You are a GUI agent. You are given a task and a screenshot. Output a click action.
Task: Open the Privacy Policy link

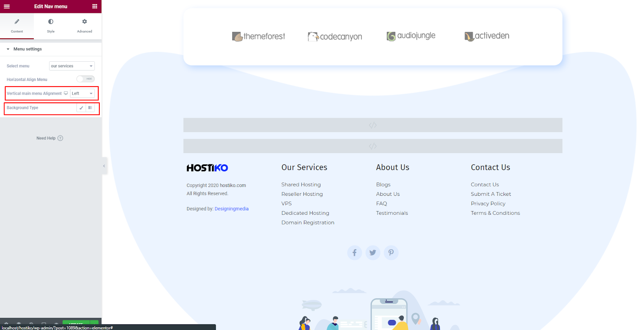[x=488, y=203]
